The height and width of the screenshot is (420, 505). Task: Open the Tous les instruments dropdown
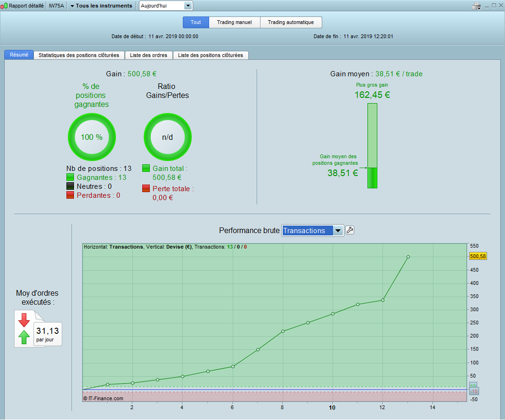point(101,6)
